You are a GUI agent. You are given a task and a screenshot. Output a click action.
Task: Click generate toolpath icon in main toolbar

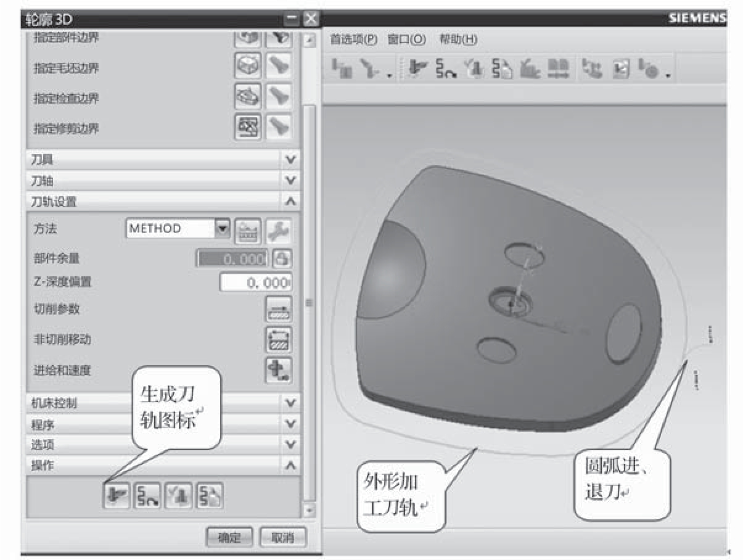418,68
